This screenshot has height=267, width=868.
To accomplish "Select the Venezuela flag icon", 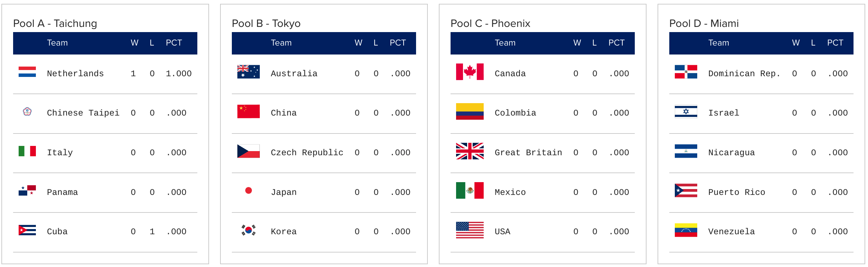I will tap(686, 230).
